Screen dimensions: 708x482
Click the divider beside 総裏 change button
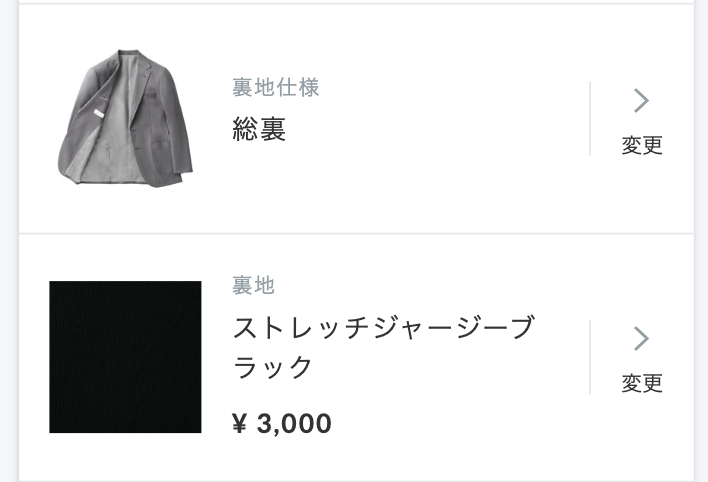(590, 119)
